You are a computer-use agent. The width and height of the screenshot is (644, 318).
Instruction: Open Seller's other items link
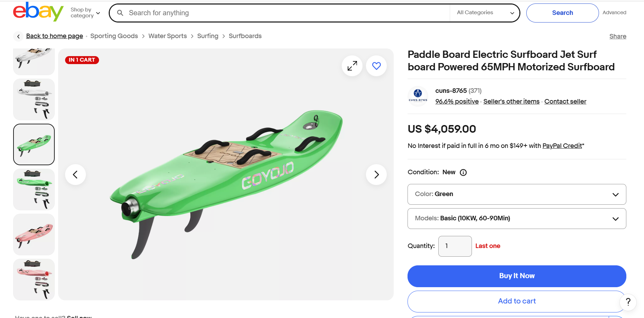tap(511, 101)
